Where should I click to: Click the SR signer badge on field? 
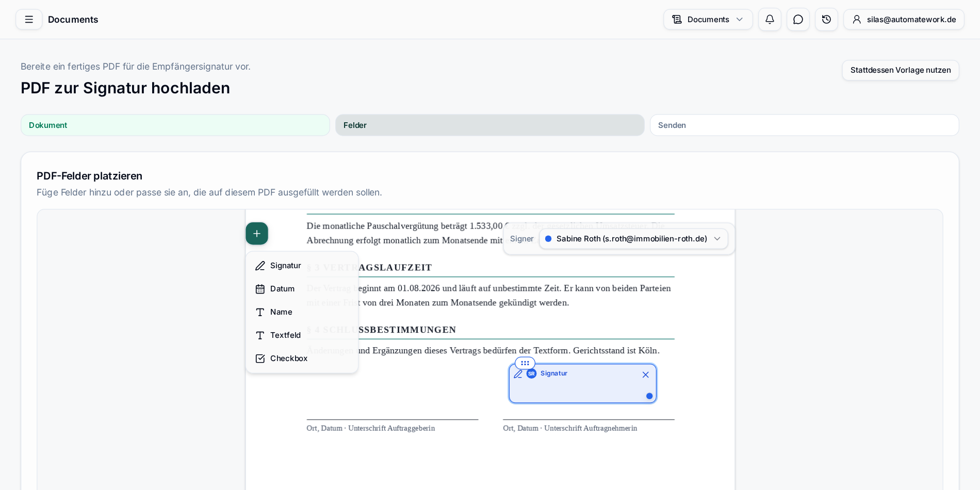[531, 374]
